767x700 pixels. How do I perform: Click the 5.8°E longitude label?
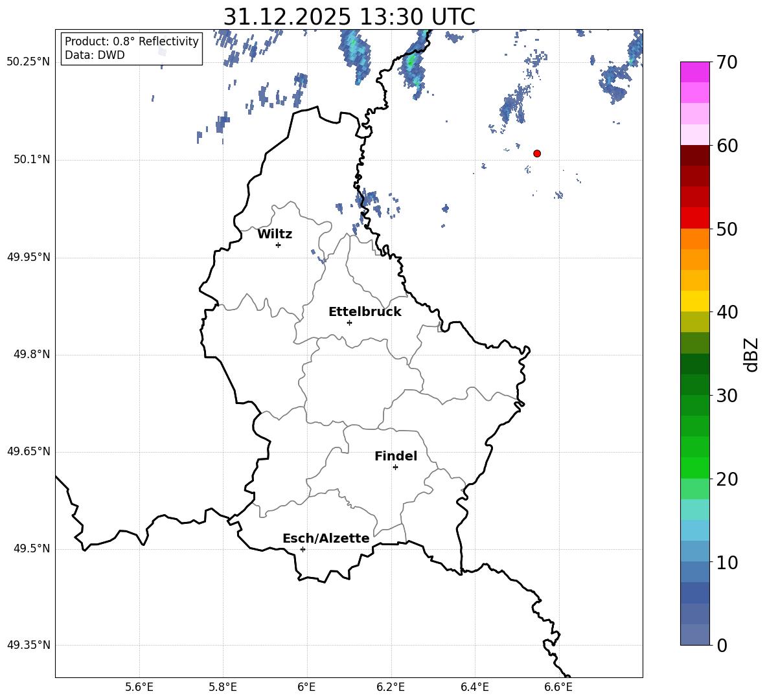click(x=223, y=687)
